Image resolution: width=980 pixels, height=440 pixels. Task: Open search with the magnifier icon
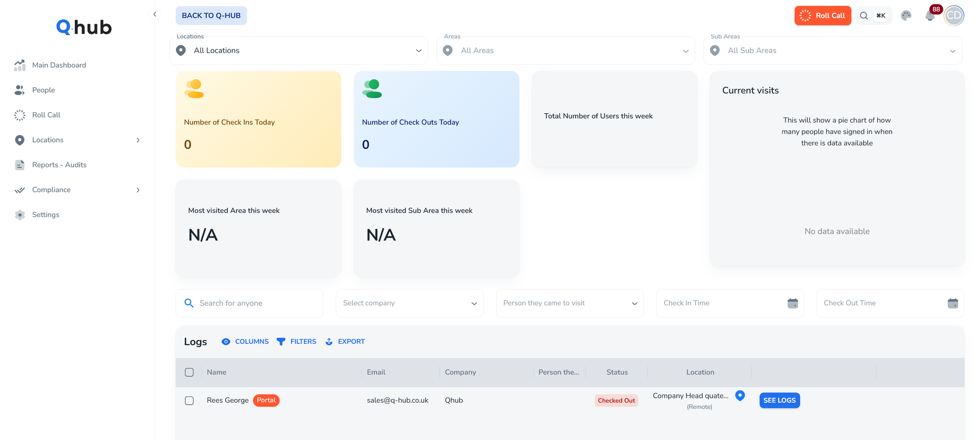pyautogui.click(x=864, y=15)
